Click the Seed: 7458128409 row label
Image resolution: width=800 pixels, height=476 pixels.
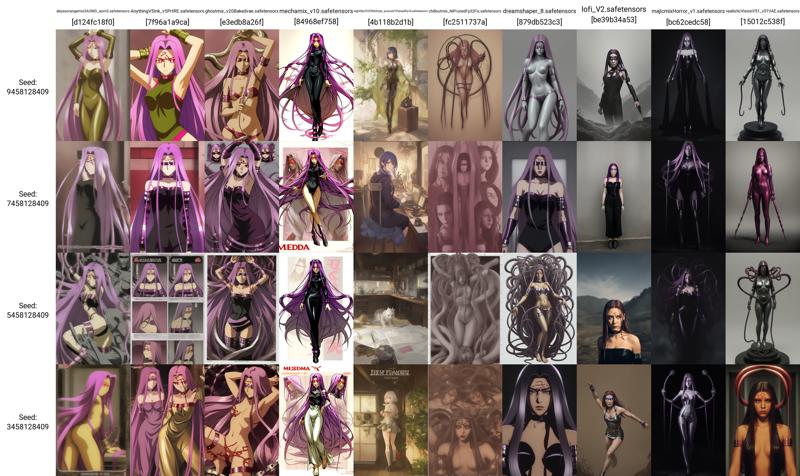pos(28,198)
